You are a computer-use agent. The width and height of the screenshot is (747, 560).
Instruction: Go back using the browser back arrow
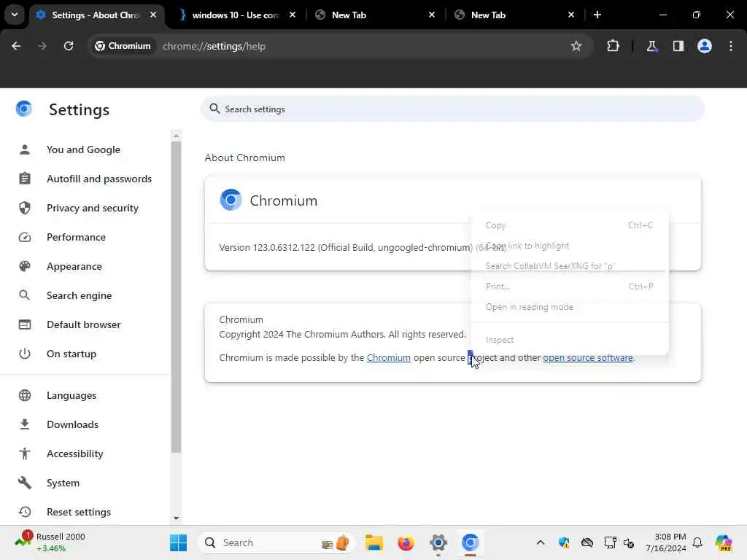[16, 46]
